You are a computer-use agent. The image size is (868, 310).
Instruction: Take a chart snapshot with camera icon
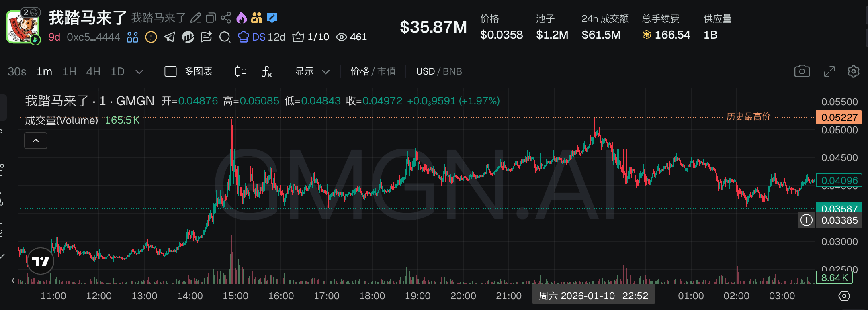802,71
